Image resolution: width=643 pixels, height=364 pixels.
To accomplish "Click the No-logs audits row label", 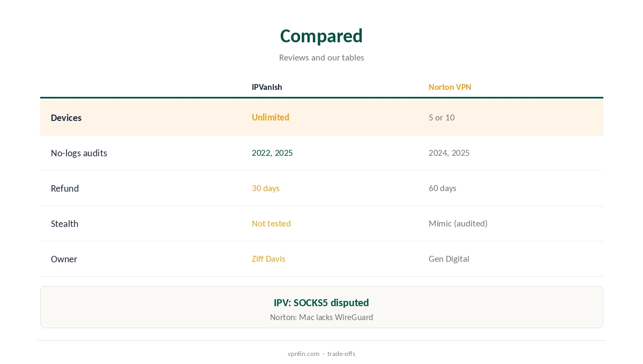I will tap(79, 153).
